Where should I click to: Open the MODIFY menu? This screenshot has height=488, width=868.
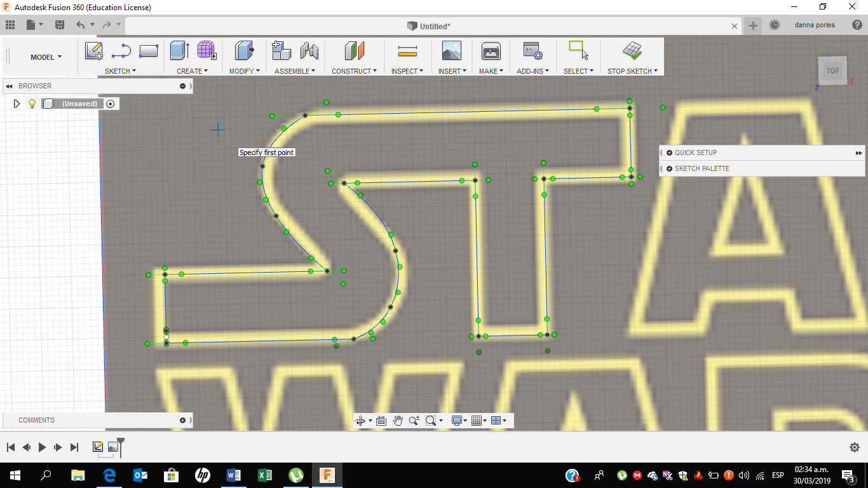coord(245,71)
